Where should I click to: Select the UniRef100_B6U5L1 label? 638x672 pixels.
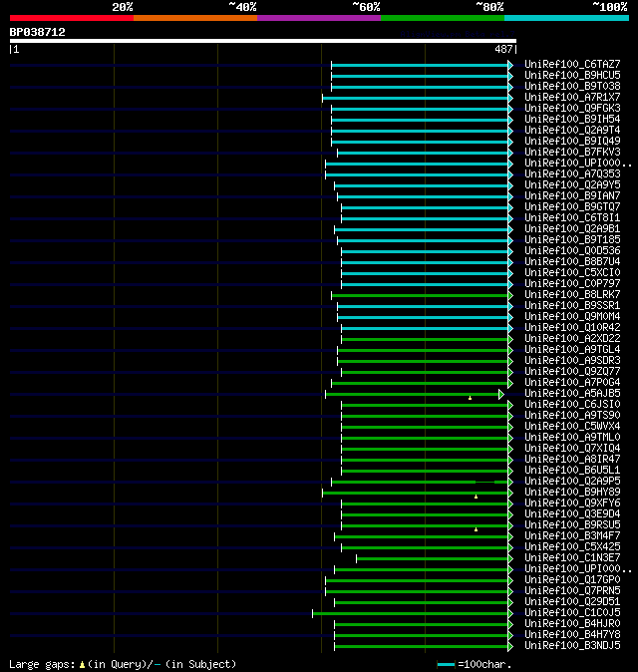tap(572, 471)
